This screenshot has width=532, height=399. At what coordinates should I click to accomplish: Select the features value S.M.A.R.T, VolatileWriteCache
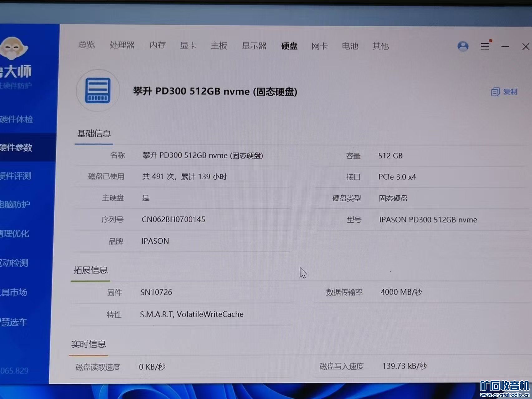192,314
